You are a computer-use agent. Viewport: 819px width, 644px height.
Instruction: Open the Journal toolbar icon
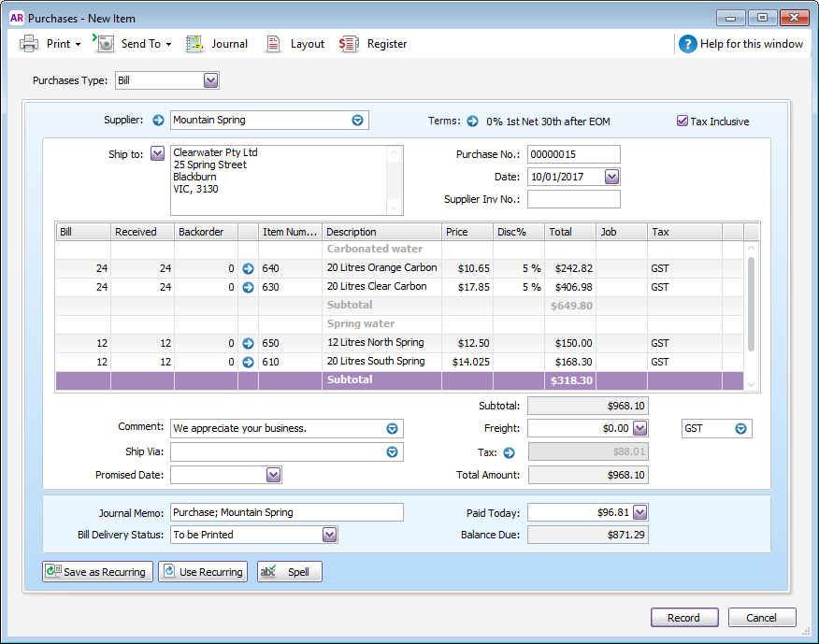click(194, 44)
